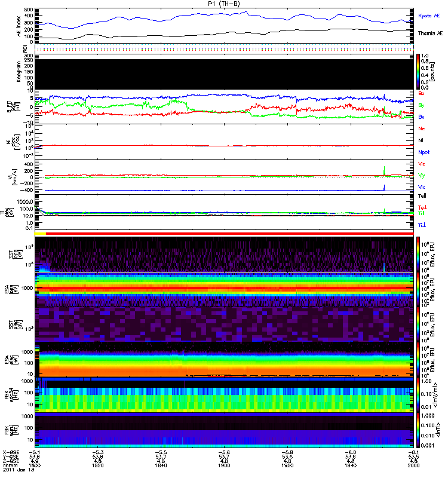Image resolution: width=448 pixels, height=478 pixels.
Task: Select the black "Themis AE" legend label
Action: (430, 33)
